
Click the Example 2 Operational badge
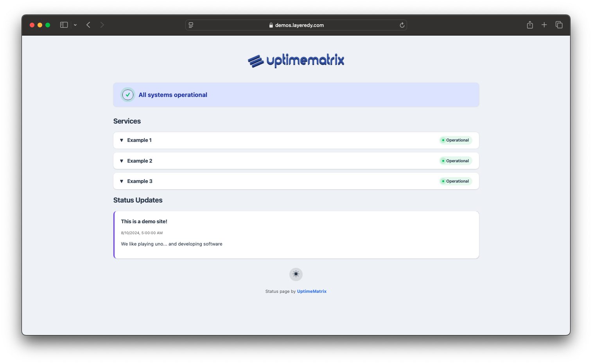456,161
